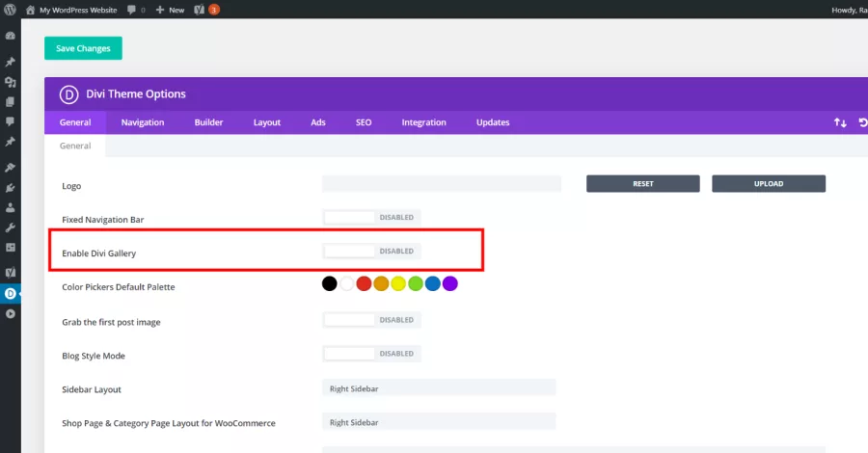The width and height of the screenshot is (868, 453).
Task: Click the Enable Divi Gallery label
Action: (98, 253)
